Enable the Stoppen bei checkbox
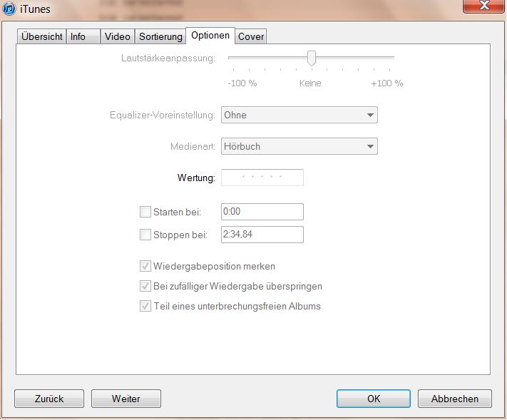The height and width of the screenshot is (420, 507). (145, 235)
